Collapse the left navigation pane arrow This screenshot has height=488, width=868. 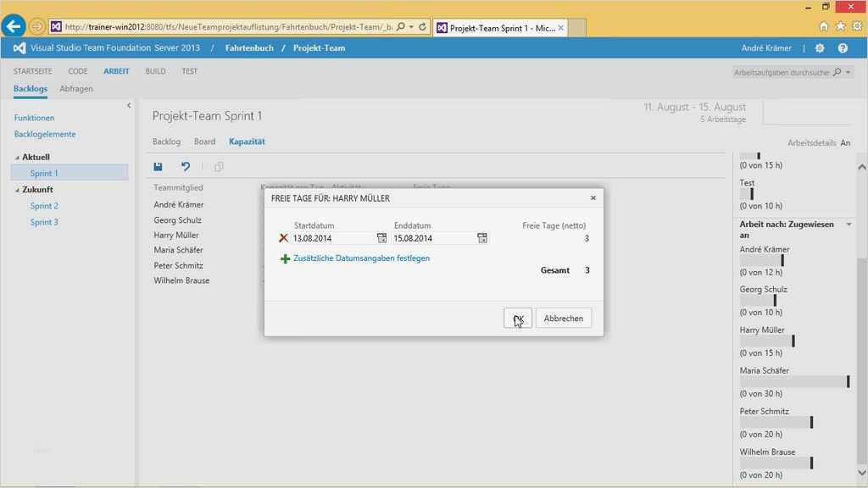[129, 105]
